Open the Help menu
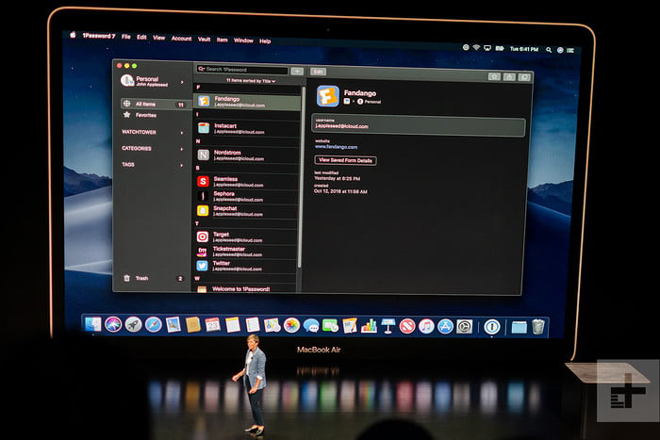This screenshot has height=440, width=660. click(x=265, y=41)
